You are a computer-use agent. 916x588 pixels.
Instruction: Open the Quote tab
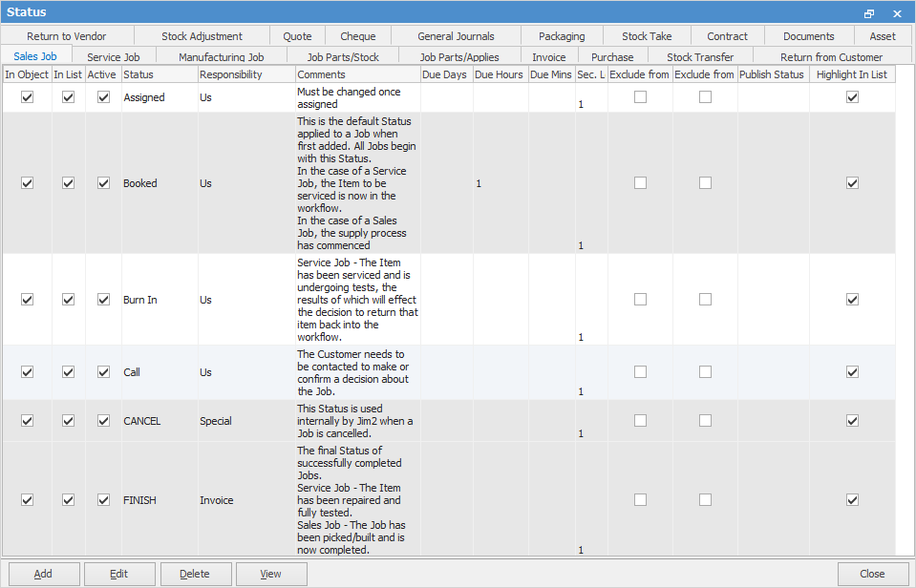[x=297, y=36]
